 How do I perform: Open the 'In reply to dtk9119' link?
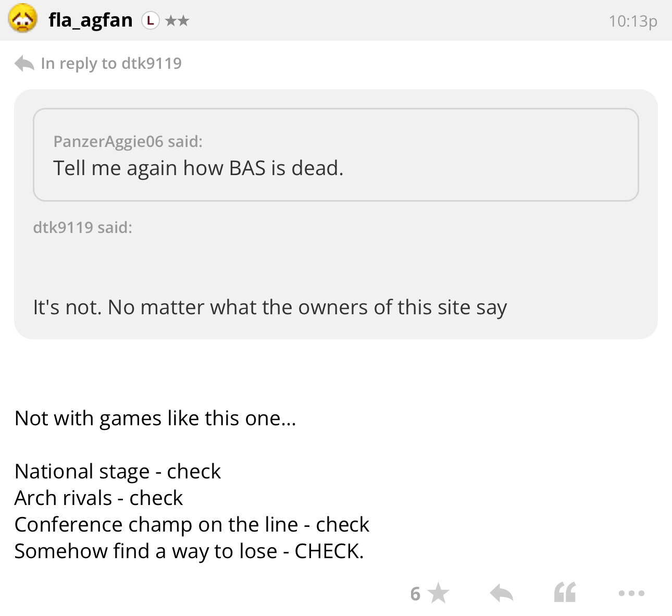(x=111, y=64)
